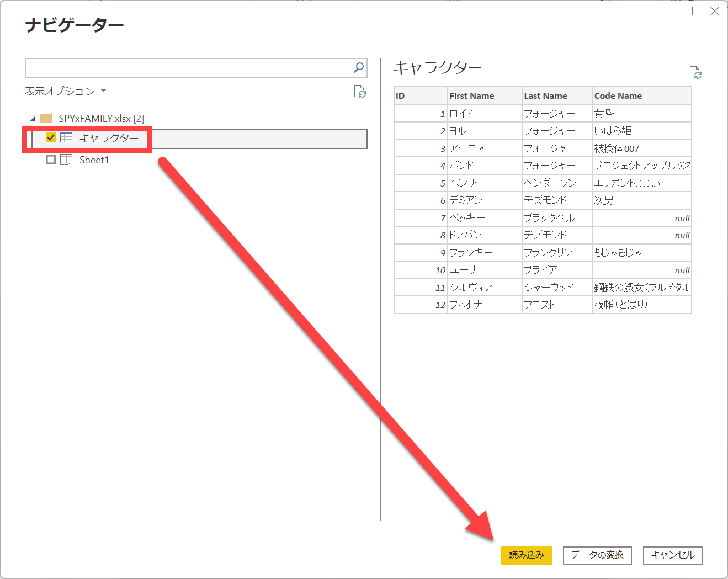This screenshot has height=579, width=728.
Task: Open the 表示オプション dropdown
Action: pyautogui.click(x=65, y=91)
